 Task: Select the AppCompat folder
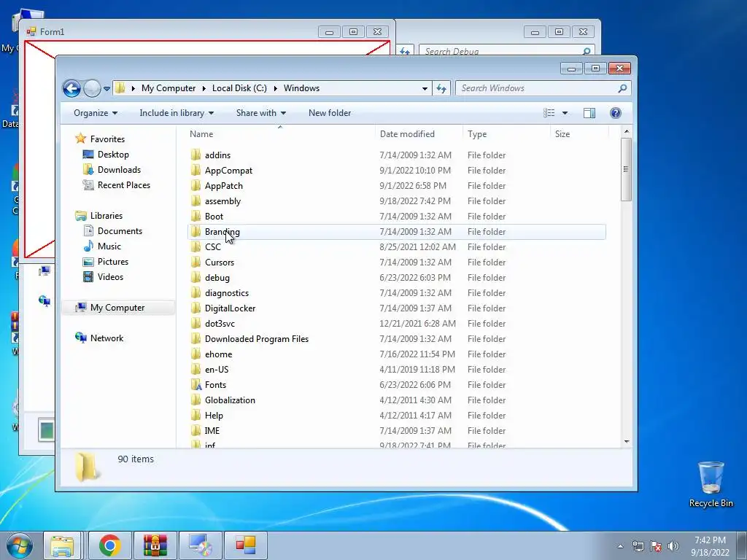click(228, 171)
